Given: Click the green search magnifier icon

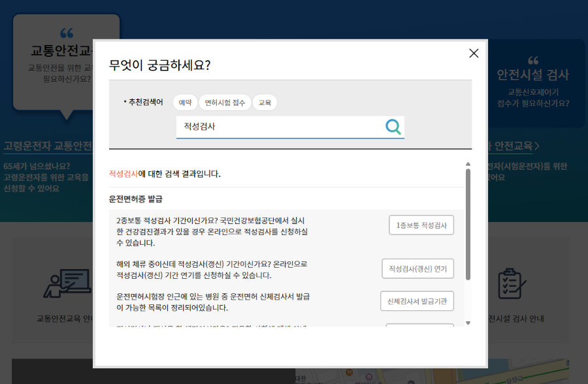Looking at the screenshot, I should click(x=393, y=127).
